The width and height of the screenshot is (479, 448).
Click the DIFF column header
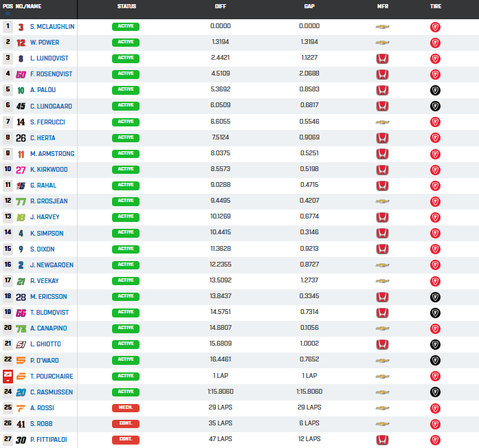coord(221,6)
